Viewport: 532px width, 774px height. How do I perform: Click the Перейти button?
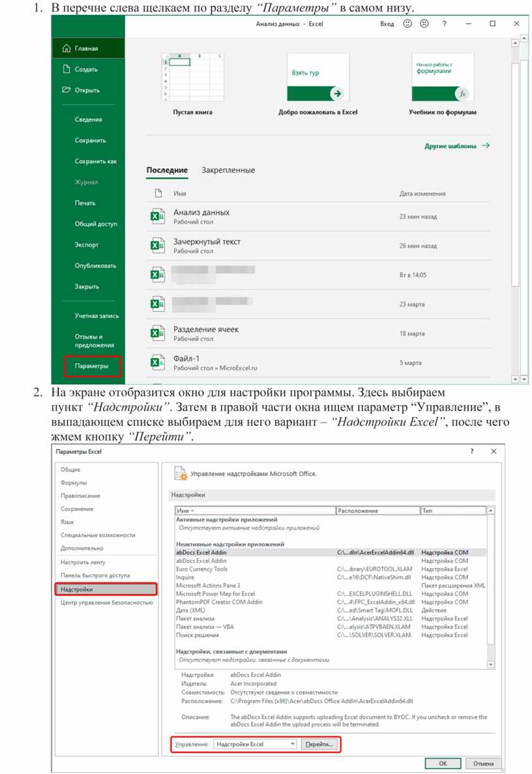pyautogui.click(x=319, y=744)
